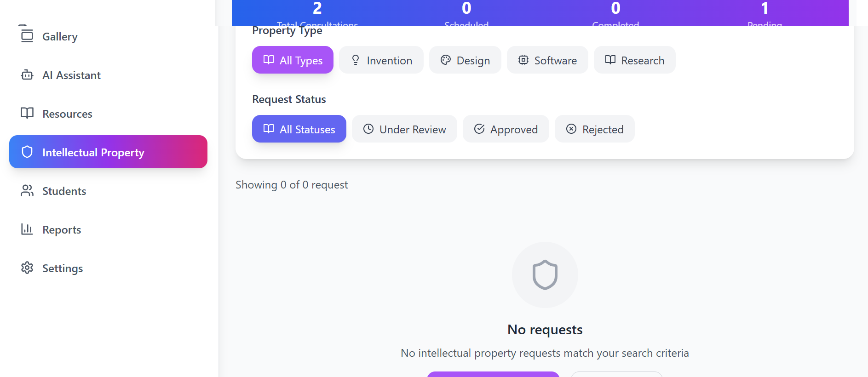The image size is (868, 377).
Task: Click the 'Showing 0 of 0 request' text
Action: [292, 185]
